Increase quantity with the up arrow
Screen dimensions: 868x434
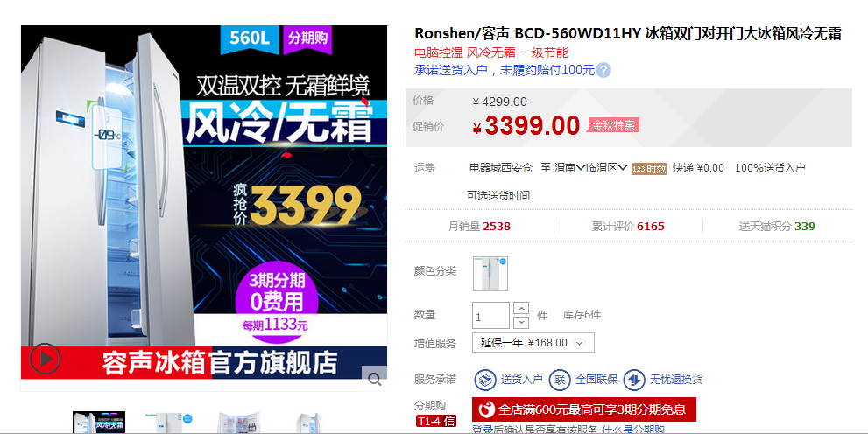[521, 309]
